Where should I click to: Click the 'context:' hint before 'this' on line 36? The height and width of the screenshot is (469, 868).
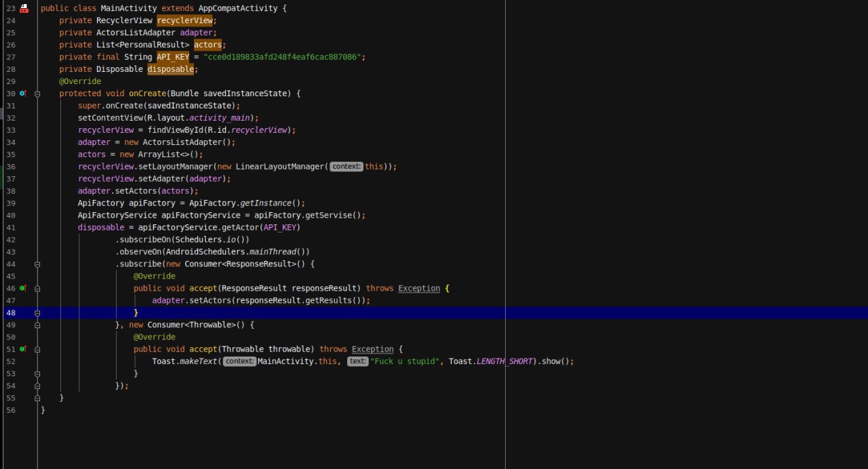(x=347, y=167)
